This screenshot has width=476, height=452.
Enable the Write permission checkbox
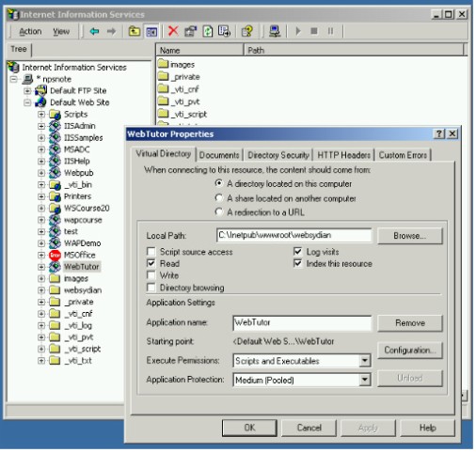(x=151, y=275)
